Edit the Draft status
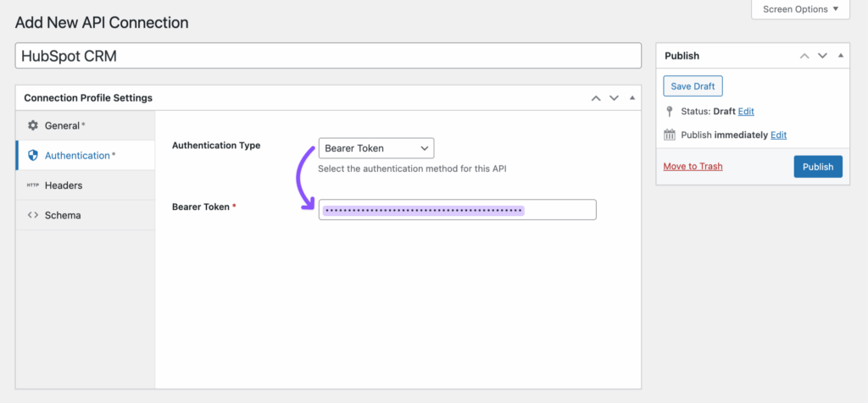Image resolution: width=868 pixels, height=403 pixels. pyautogui.click(x=746, y=111)
